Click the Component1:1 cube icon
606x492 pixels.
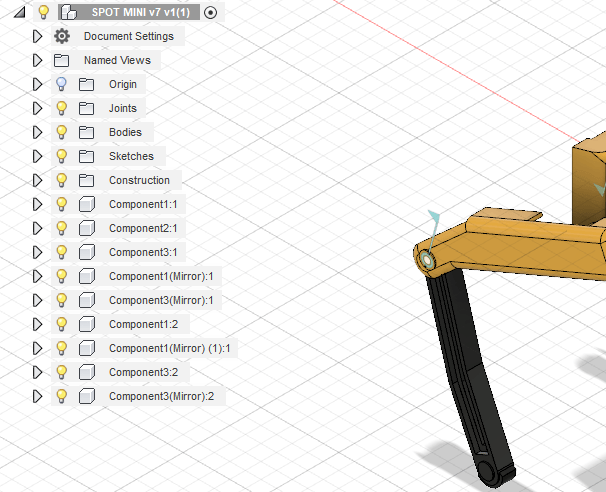pyautogui.click(x=87, y=204)
